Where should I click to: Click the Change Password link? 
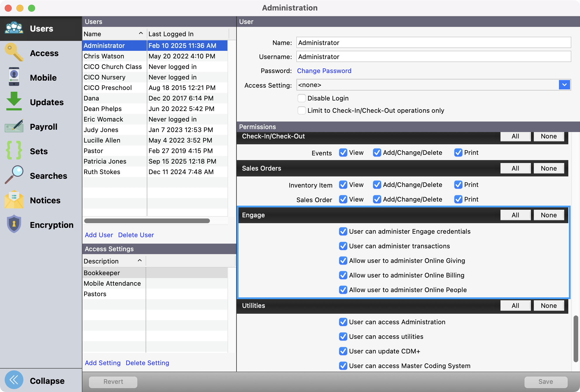[x=324, y=71]
